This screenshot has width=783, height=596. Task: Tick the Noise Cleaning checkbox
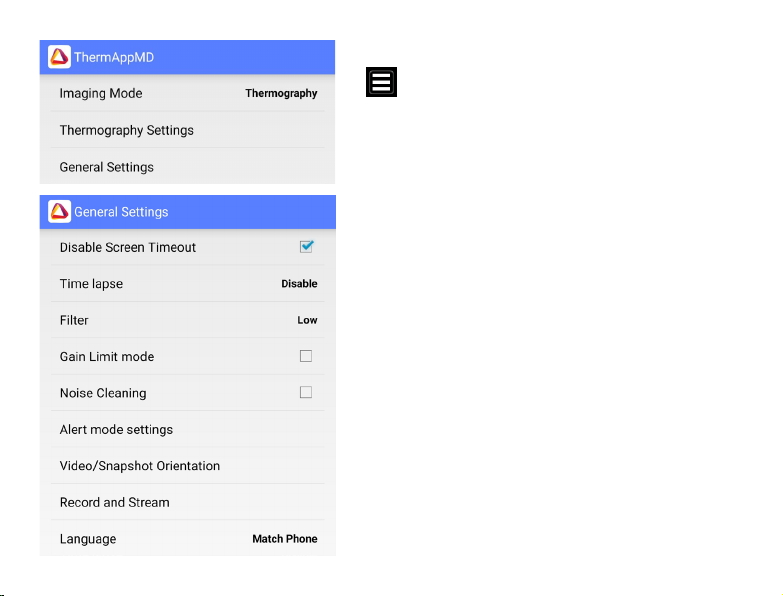tap(306, 393)
